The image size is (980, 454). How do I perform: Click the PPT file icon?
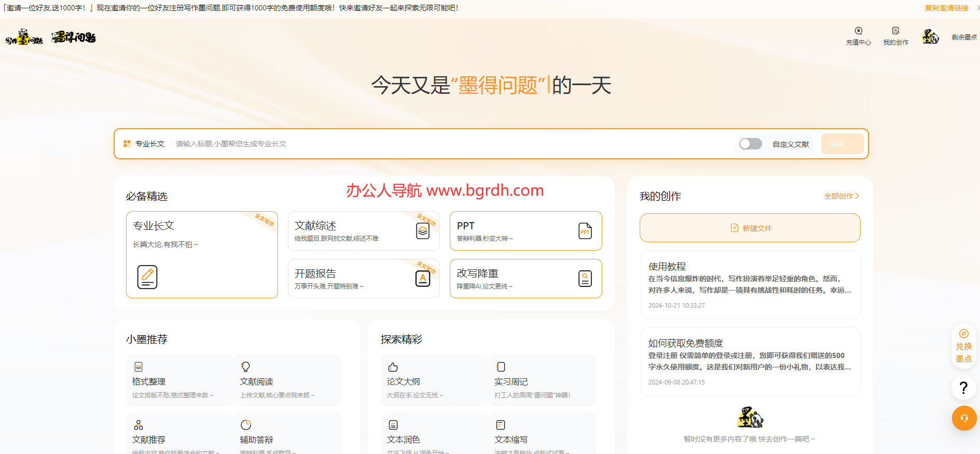coord(585,231)
